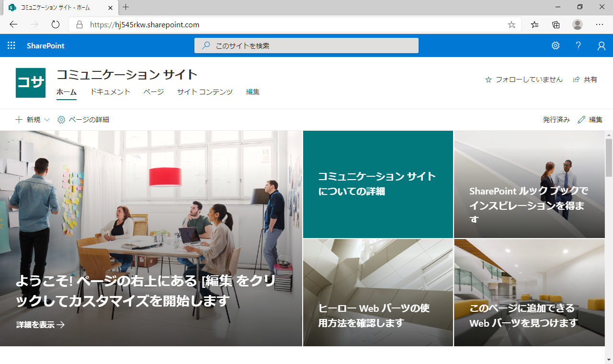Image resolution: width=613 pixels, height=364 pixels.
Task: Click the search magnifier icon
Action: pyautogui.click(x=206, y=45)
